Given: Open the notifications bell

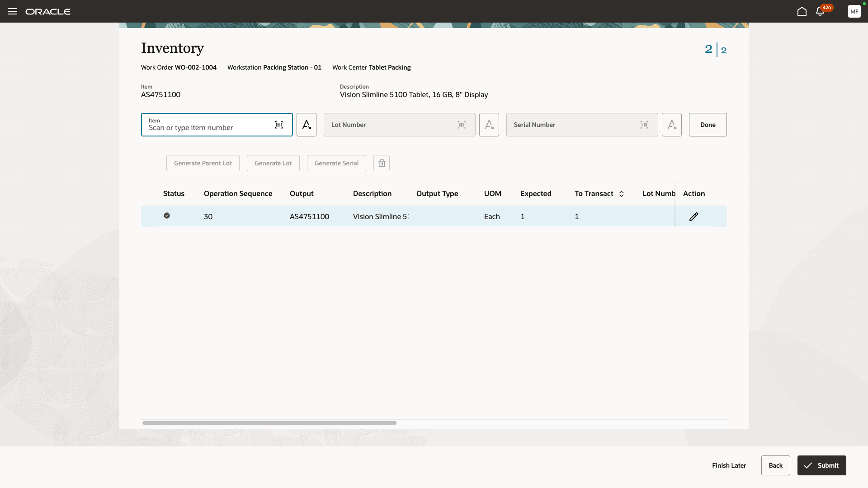Looking at the screenshot, I should pyautogui.click(x=820, y=11).
